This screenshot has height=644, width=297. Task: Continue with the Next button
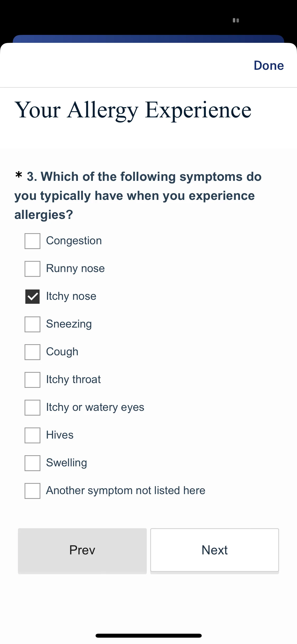coord(215,550)
